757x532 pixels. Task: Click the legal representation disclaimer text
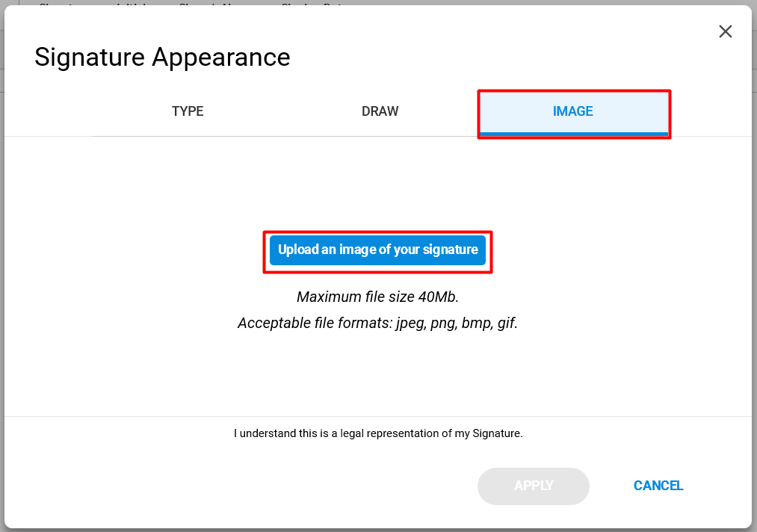point(378,433)
